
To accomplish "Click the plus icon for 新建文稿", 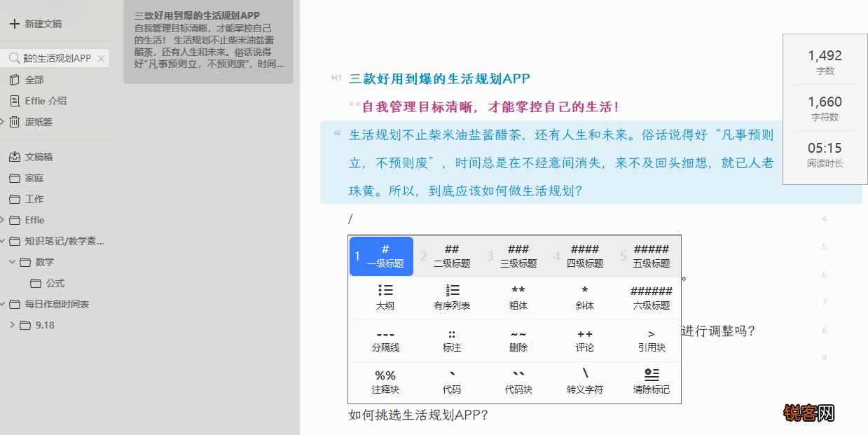I will (x=14, y=24).
